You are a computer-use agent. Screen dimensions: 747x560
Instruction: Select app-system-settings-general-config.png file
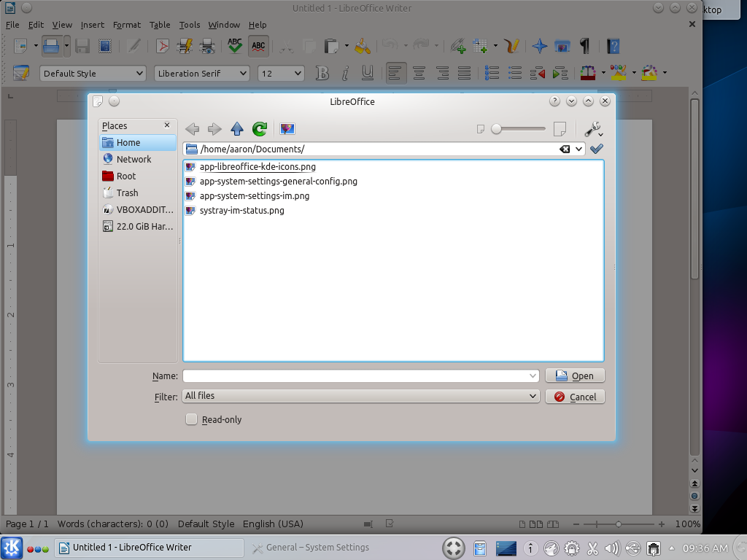271,182
